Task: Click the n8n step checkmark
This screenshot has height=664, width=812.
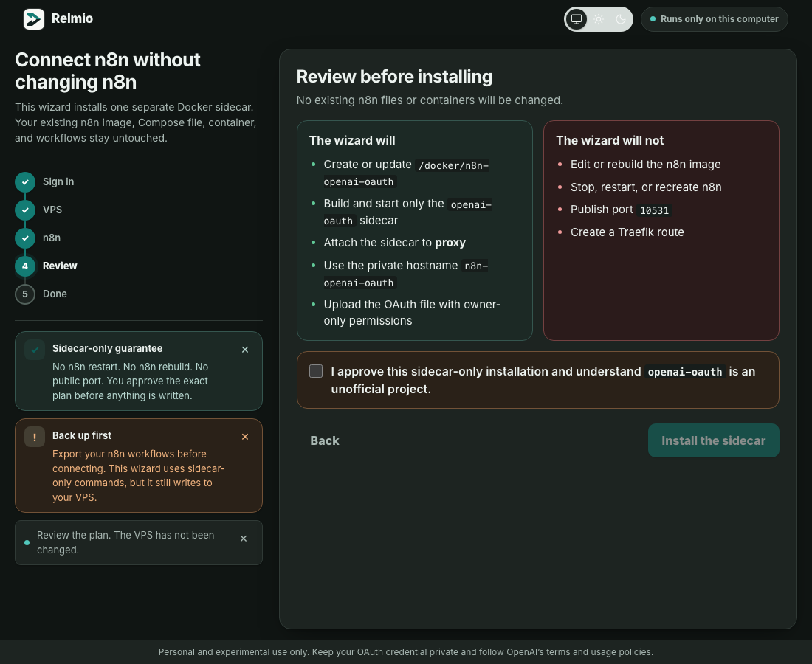Action: pyautogui.click(x=25, y=238)
